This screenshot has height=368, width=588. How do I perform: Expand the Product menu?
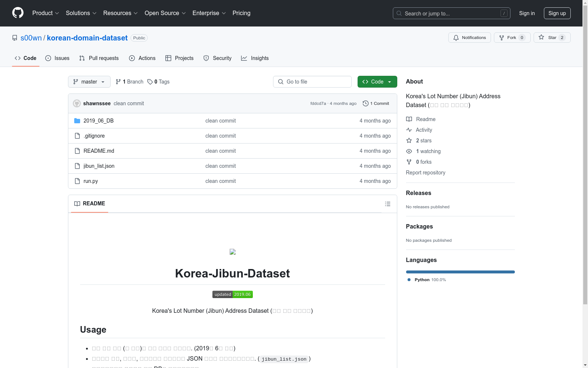(x=46, y=13)
